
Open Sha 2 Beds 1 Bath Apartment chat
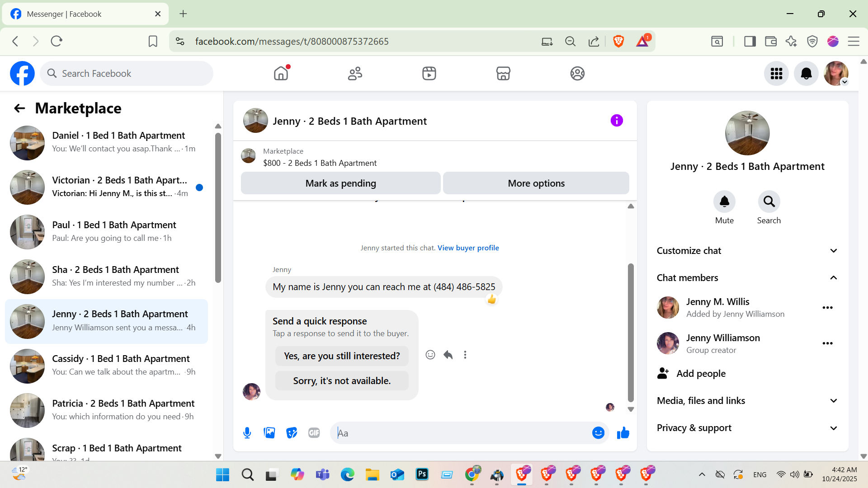[107, 277]
